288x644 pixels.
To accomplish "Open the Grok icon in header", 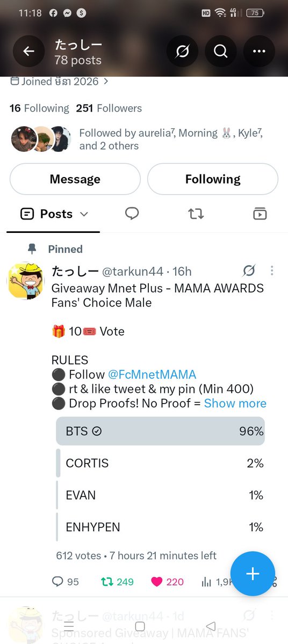I will point(182,52).
